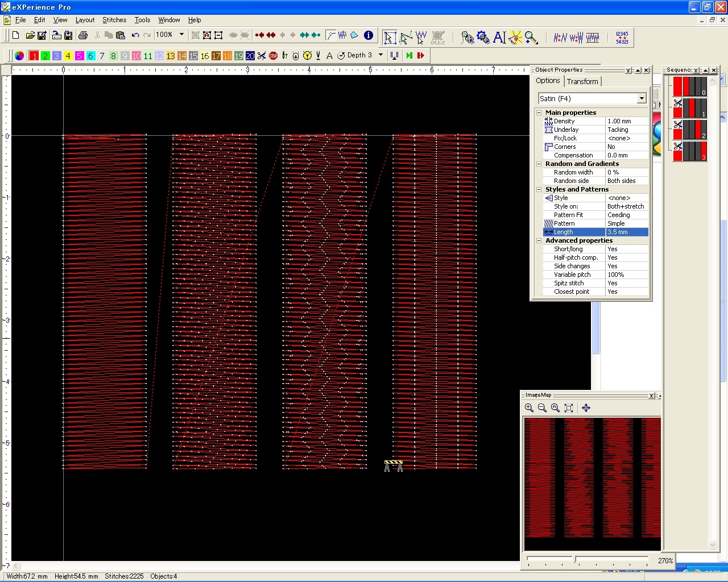
Task: Click zoom-to-fit icon in ImageMap panel
Action: coord(568,408)
